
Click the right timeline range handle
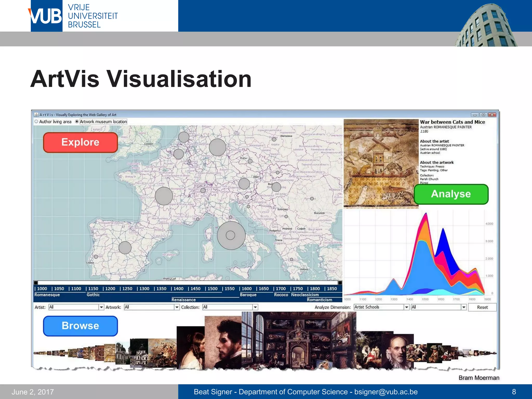click(340, 283)
